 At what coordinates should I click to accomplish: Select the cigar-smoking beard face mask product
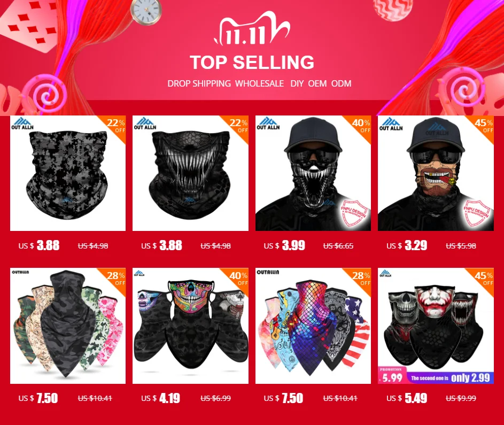click(x=436, y=173)
